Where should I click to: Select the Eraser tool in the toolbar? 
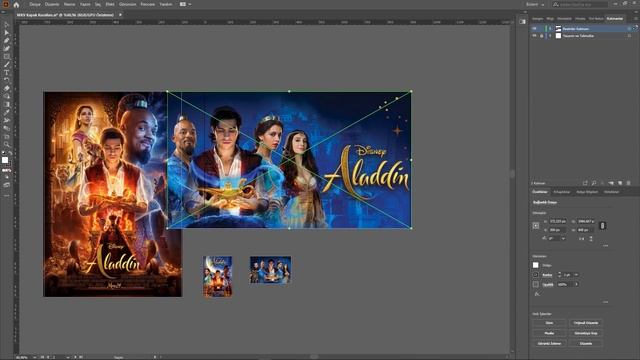pyautogui.click(x=7, y=89)
